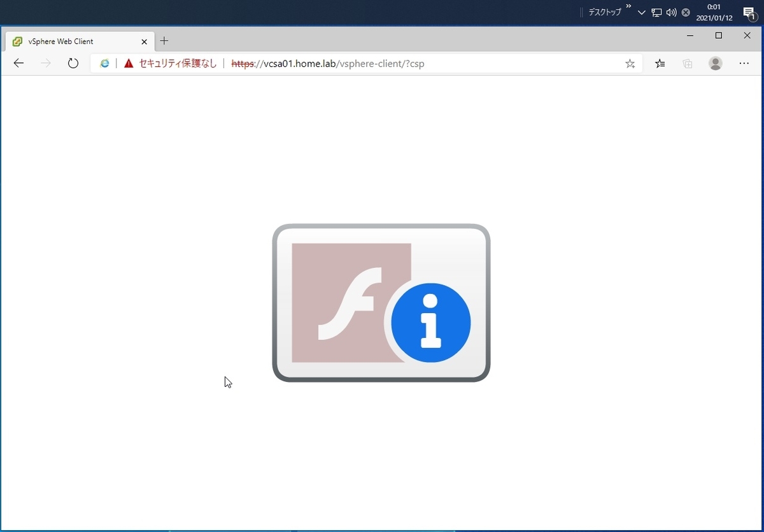Select the vSphere Web Client tab

point(80,41)
